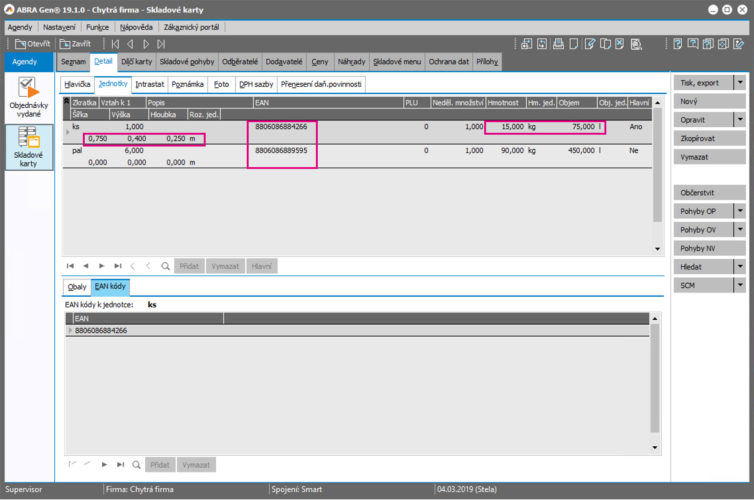Switch to the Obaly tab

(77, 287)
